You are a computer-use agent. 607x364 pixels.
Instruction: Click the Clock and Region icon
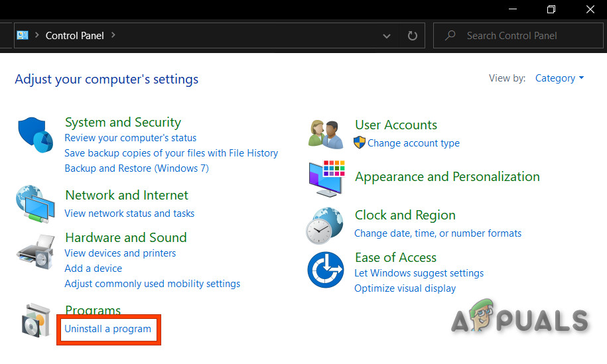coord(326,225)
